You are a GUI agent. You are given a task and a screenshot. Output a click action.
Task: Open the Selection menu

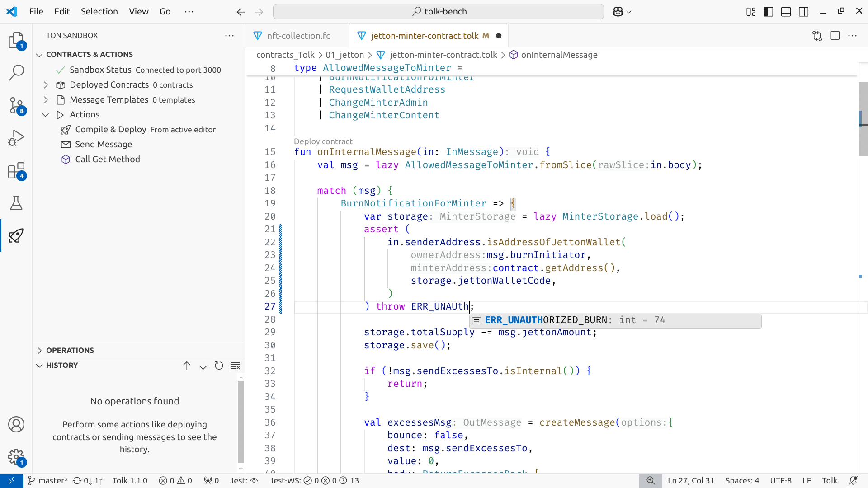tap(99, 12)
